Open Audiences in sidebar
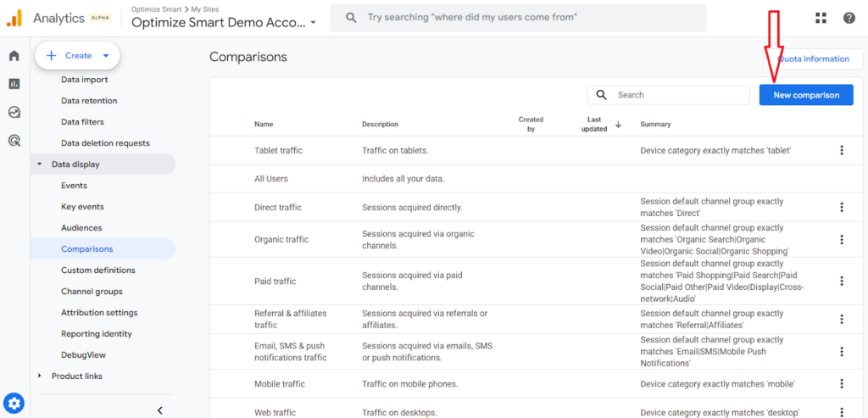The image size is (868, 418). pyautogui.click(x=81, y=227)
